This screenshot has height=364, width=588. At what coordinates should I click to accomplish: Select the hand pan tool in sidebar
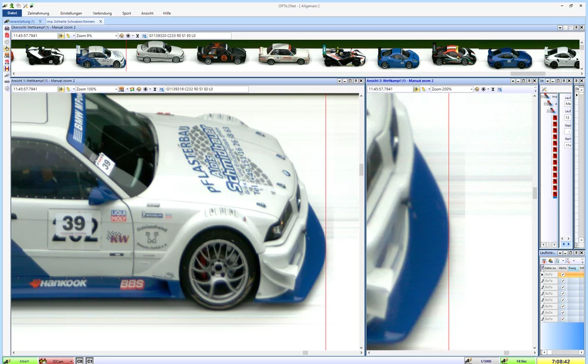(x=6, y=48)
